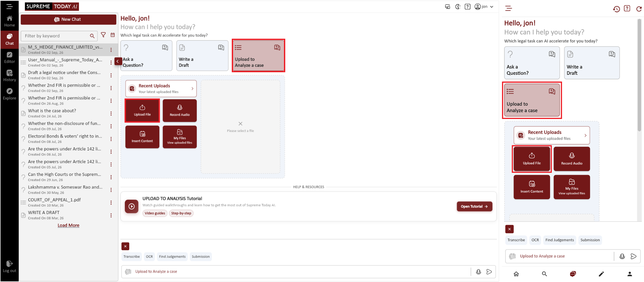Click Upload File button in main panel

[x=142, y=110]
